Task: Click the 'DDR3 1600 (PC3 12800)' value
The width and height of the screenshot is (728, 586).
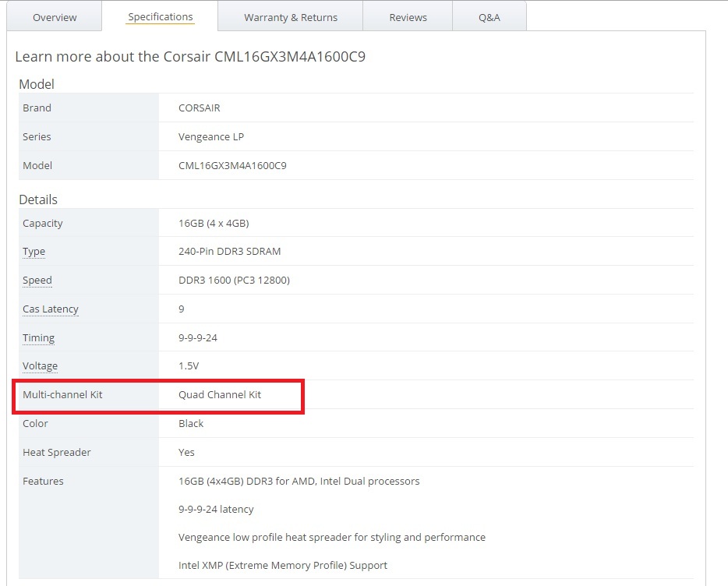Action: [x=234, y=280]
